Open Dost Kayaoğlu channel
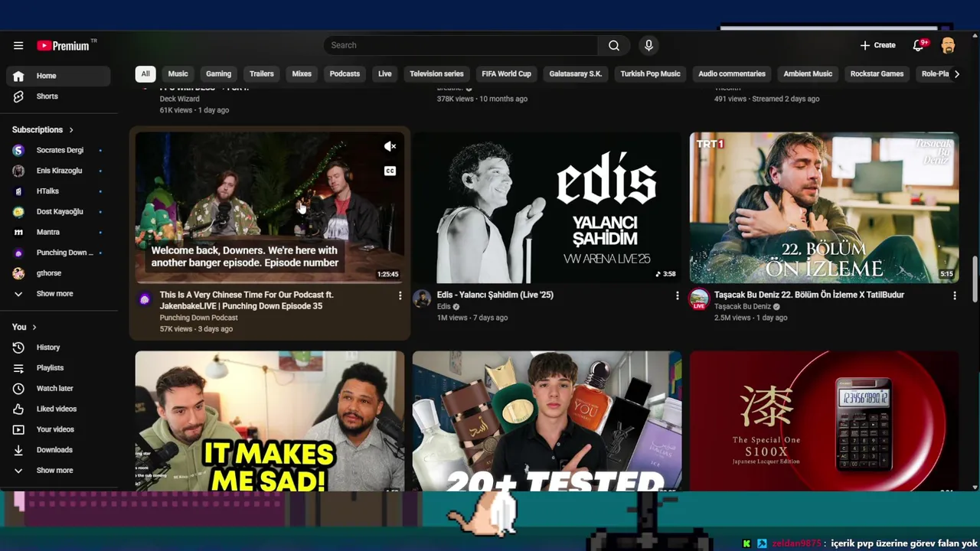Screen dimensions: 980x551 [58, 212]
